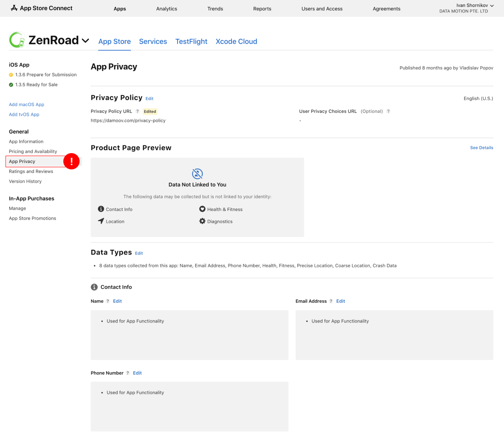The width and height of the screenshot is (504, 438).
Task: Click Edit next to Privacy Policy heading
Action: point(149,99)
